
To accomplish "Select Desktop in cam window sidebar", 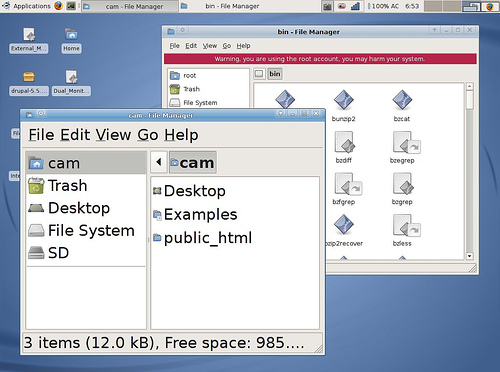I will click(x=86, y=208).
